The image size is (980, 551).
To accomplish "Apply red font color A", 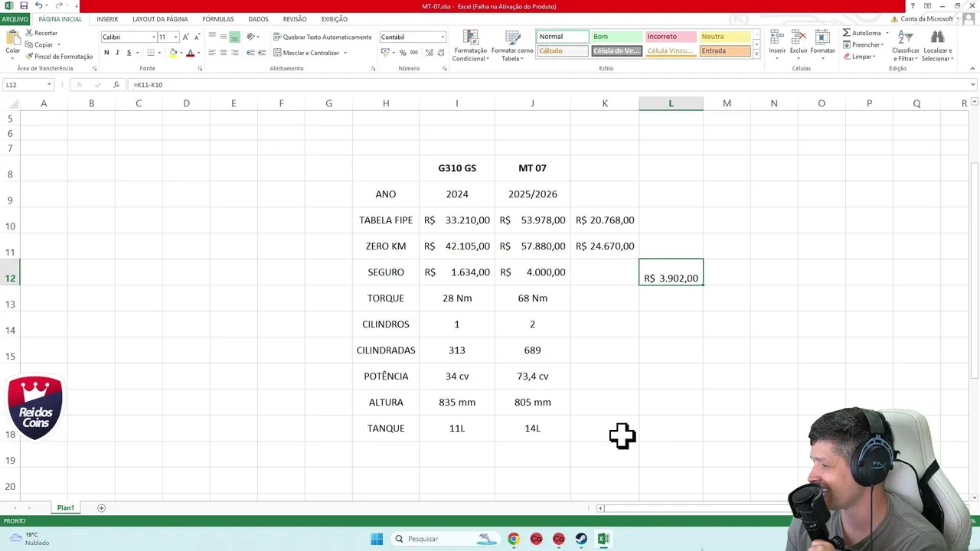I will pyautogui.click(x=190, y=53).
